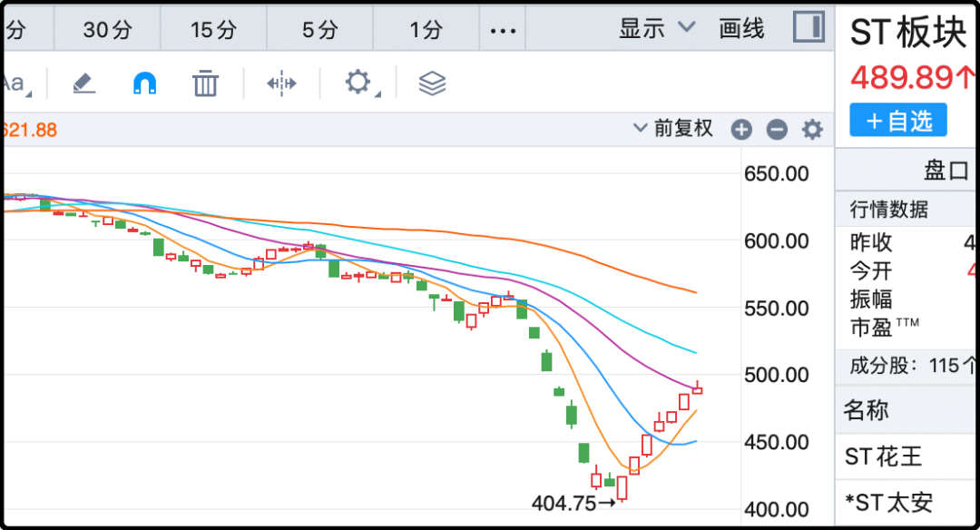Image resolution: width=980 pixels, height=530 pixels.
Task: Toggle the magnet snap tool
Action: tap(145, 83)
